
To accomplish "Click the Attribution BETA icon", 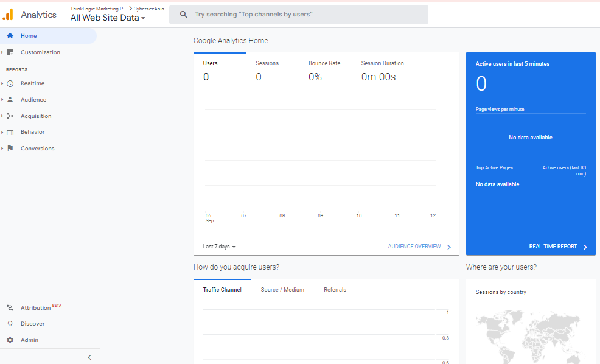I will tap(9, 307).
